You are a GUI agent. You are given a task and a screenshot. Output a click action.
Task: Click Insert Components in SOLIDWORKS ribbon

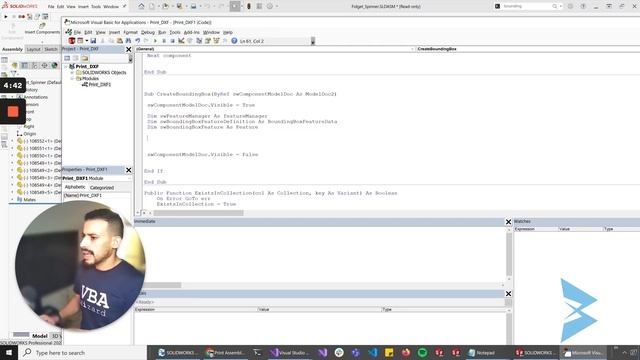pyautogui.click(x=42, y=29)
